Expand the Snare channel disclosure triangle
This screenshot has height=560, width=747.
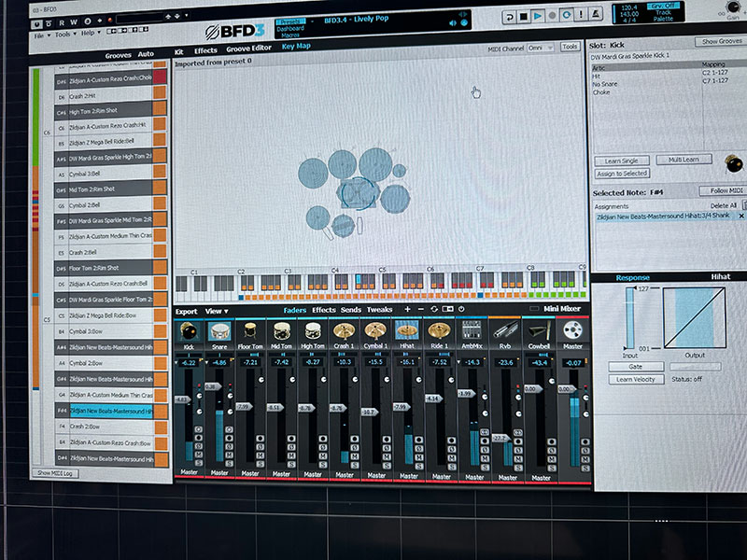[207, 363]
